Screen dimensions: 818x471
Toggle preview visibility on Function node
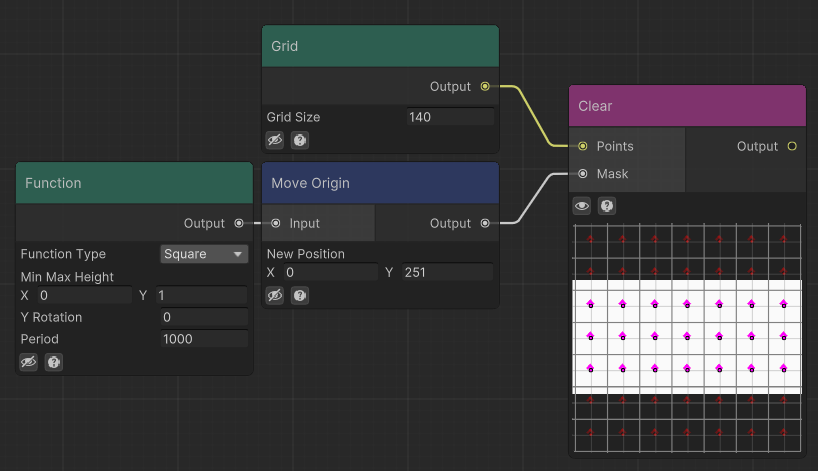click(29, 362)
